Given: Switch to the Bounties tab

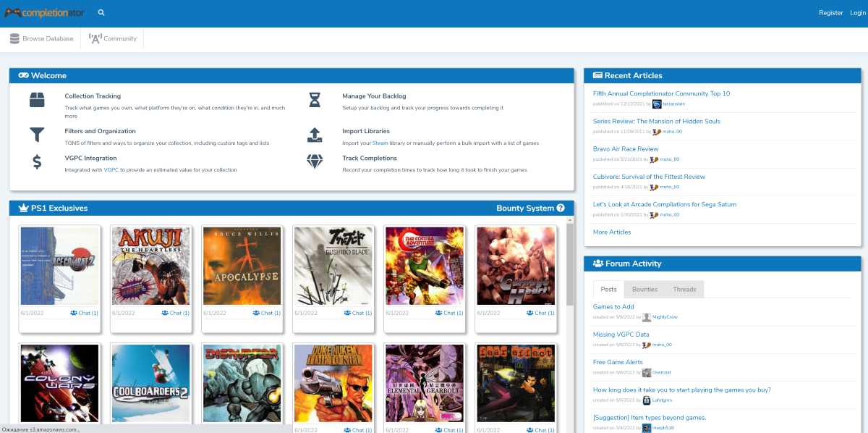Looking at the screenshot, I should pyautogui.click(x=644, y=290).
